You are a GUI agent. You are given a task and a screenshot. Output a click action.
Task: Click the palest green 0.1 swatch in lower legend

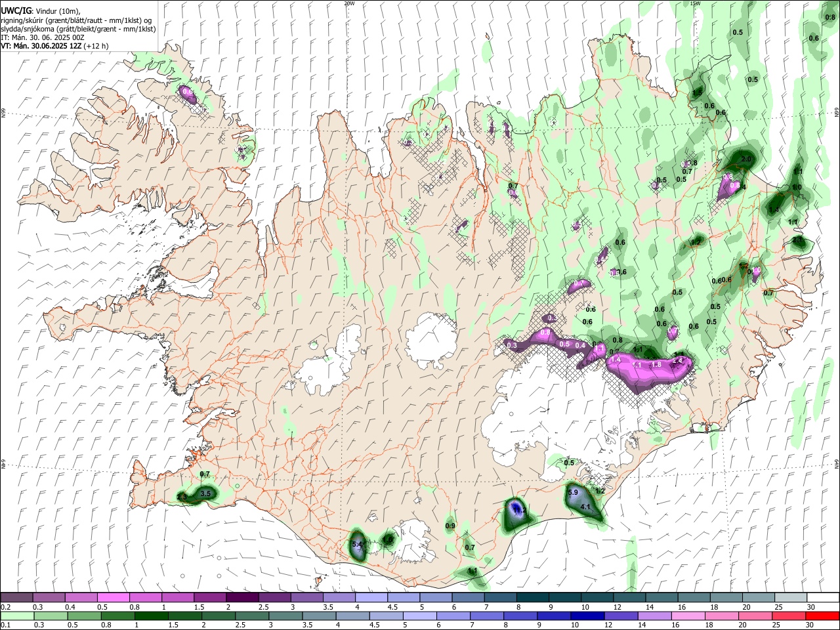click(x=18, y=616)
